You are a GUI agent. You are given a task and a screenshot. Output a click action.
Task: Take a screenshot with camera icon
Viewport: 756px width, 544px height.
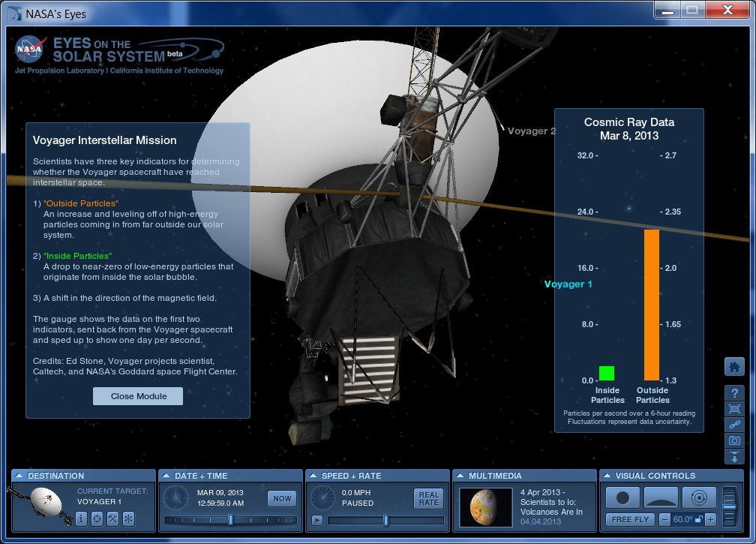pos(734,441)
